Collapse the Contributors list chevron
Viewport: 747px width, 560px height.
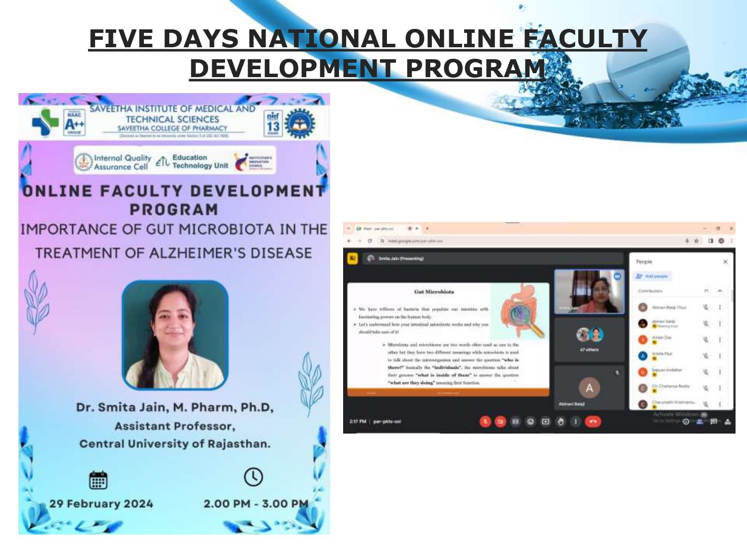720,291
